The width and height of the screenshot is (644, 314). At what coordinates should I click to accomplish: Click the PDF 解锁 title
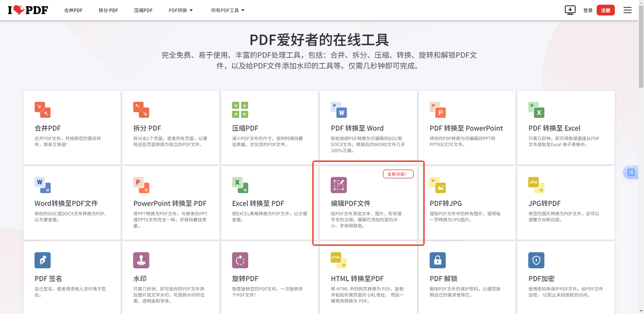pyautogui.click(x=444, y=279)
